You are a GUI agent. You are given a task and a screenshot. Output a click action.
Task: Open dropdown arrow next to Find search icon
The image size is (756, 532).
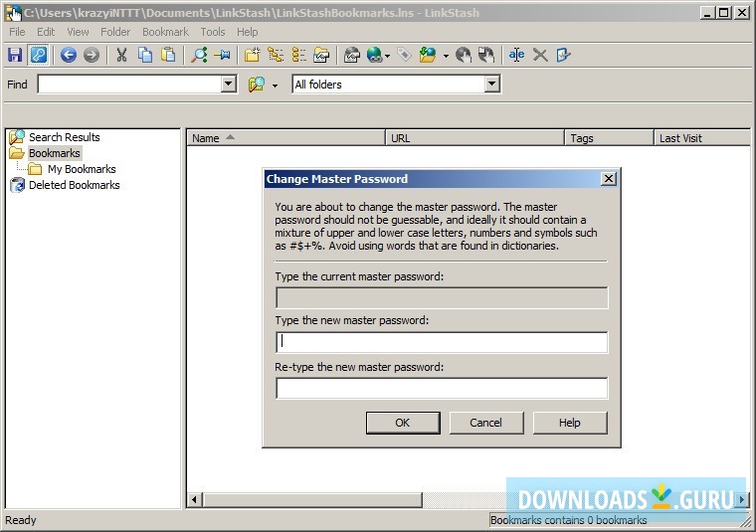click(275, 86)
